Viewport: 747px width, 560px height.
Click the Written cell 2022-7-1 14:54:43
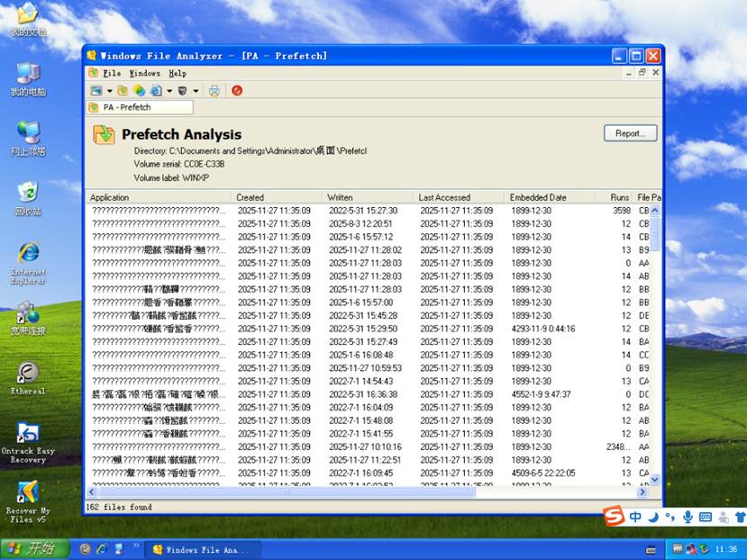(x=360, y=381)
